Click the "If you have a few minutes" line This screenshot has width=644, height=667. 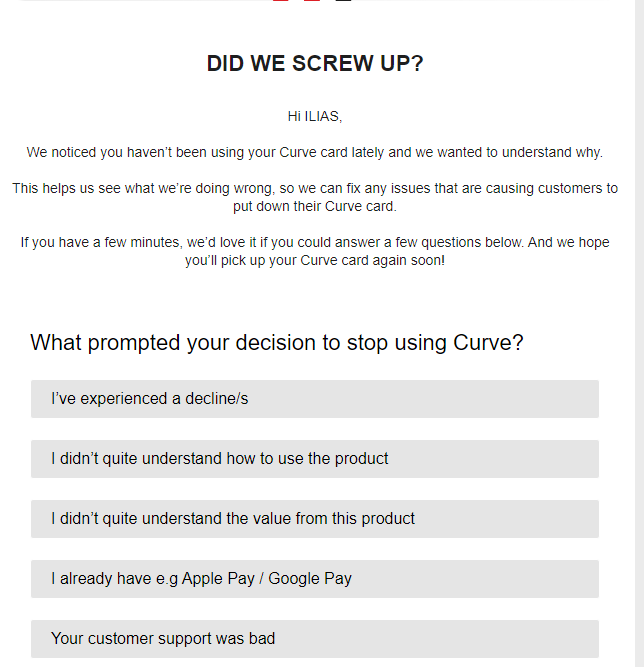[315, 242]
